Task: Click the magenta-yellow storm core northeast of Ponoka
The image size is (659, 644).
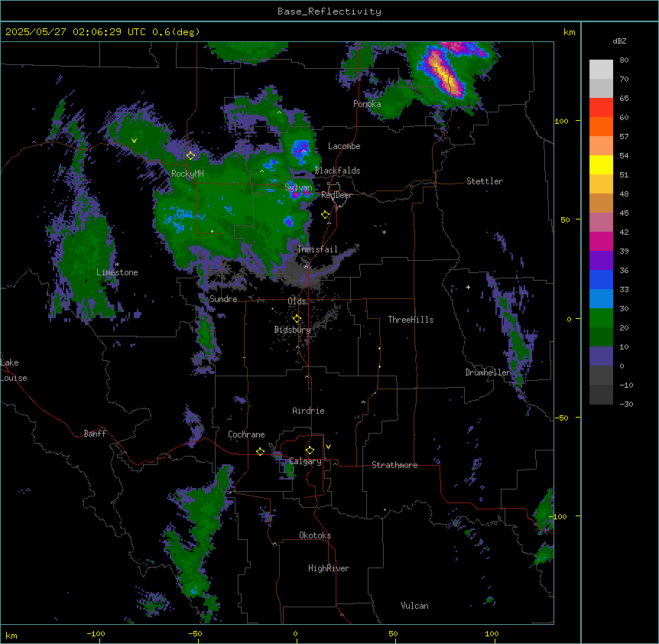Action: (445, 73)
